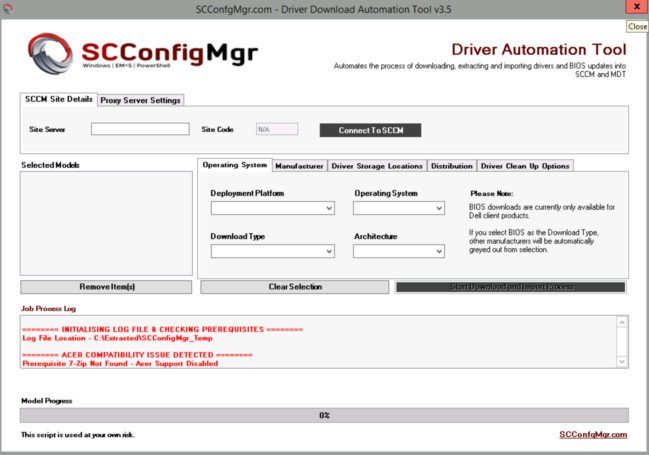Click the Site Server input field
Viewport: 649px width, 455px height.
(140, 129)
